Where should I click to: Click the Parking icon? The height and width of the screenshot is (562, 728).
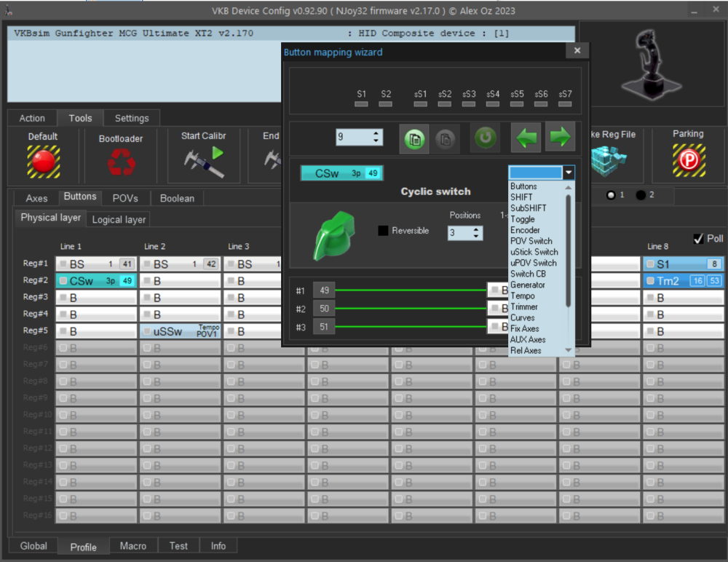(688, 160)
